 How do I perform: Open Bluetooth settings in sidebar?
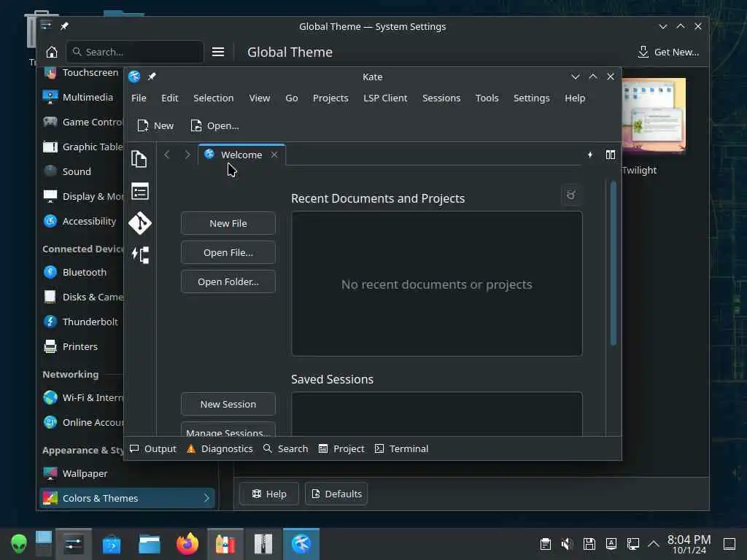pyautogui.click(x=82, y=272)
